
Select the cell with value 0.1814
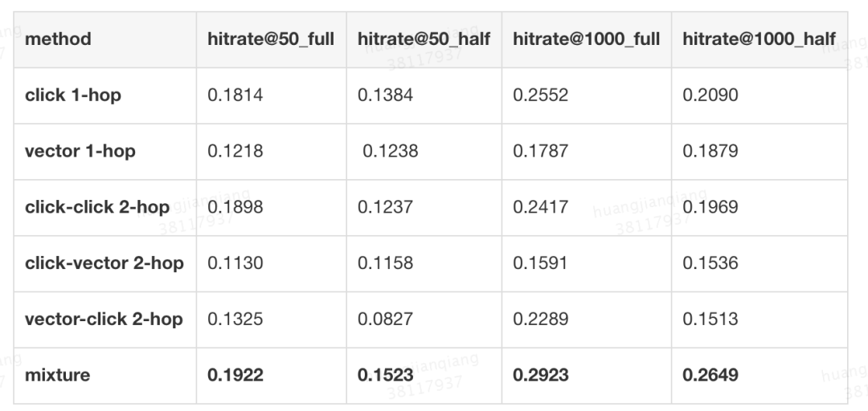(235, 95)
